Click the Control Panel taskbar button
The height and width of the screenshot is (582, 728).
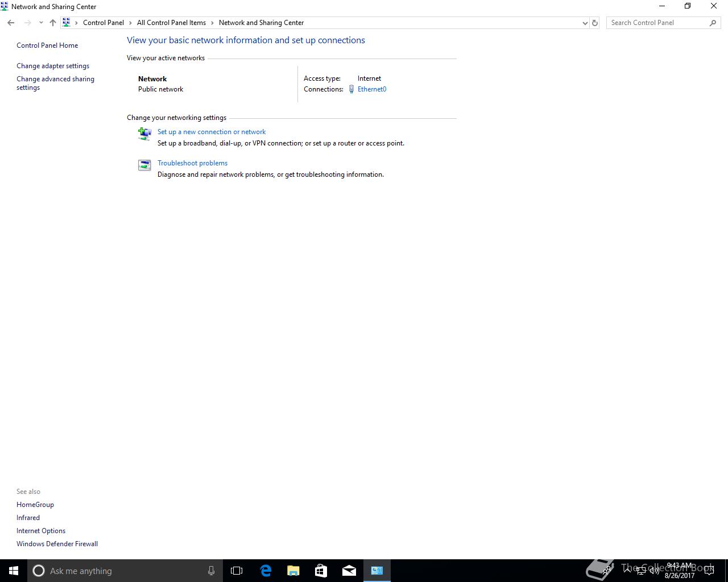[377, 571]
